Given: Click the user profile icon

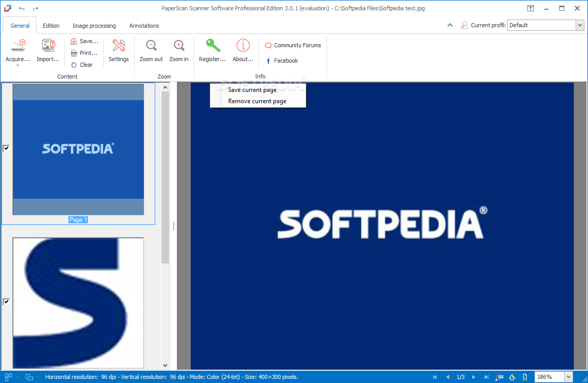Looking at the screenshot, I should [464, 25].
